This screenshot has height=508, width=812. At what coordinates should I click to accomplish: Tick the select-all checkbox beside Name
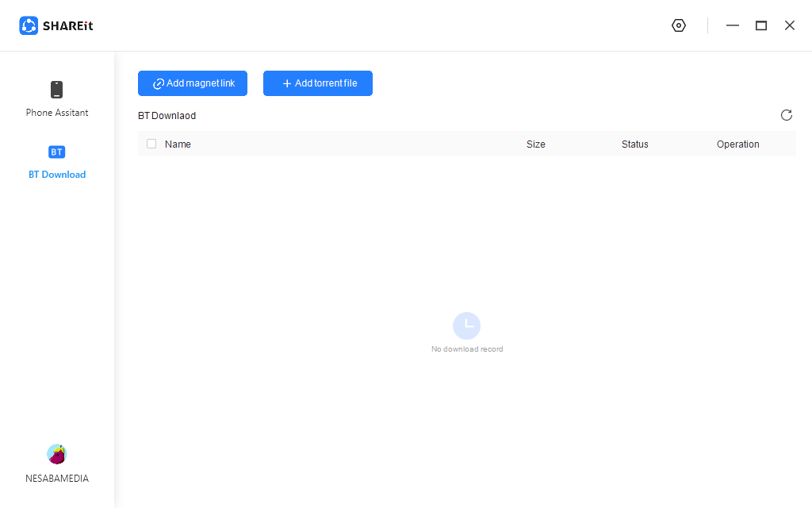pos(151,144)
